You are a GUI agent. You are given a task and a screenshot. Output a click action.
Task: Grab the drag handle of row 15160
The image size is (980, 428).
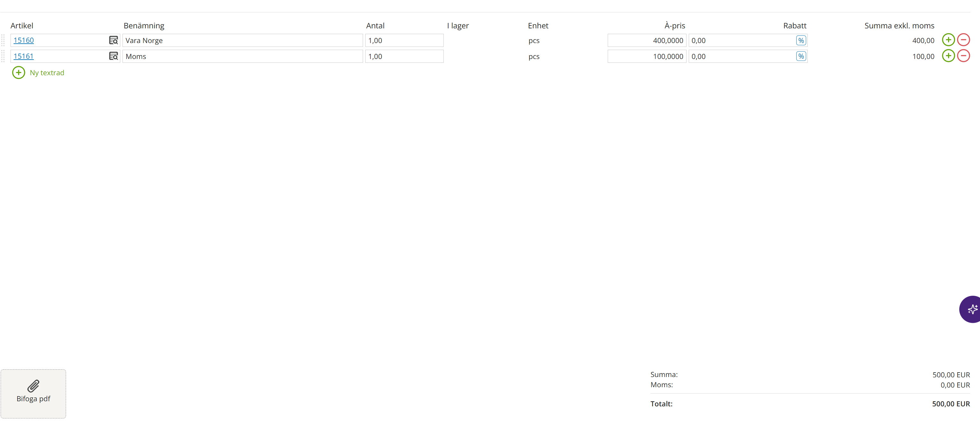pyautogui.click(x=3, y=40)
